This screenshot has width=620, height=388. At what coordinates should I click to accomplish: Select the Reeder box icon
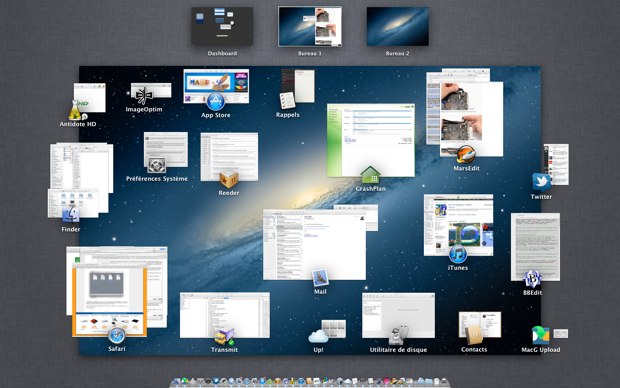pos(229,180)
